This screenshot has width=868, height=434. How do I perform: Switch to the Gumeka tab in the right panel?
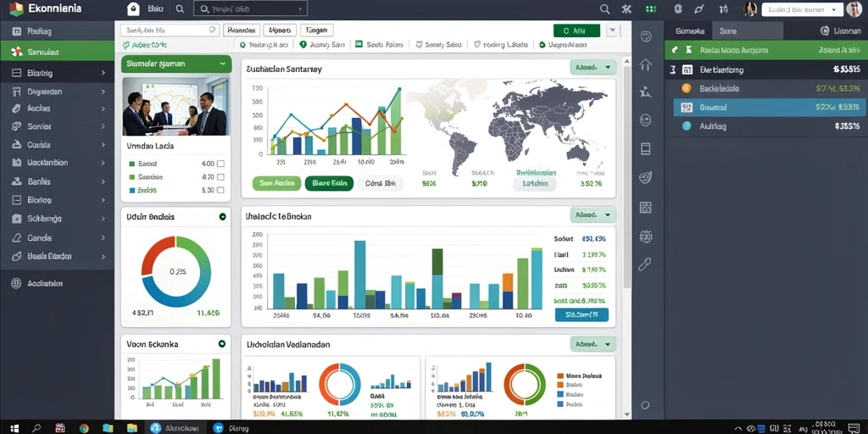(690, 31)
